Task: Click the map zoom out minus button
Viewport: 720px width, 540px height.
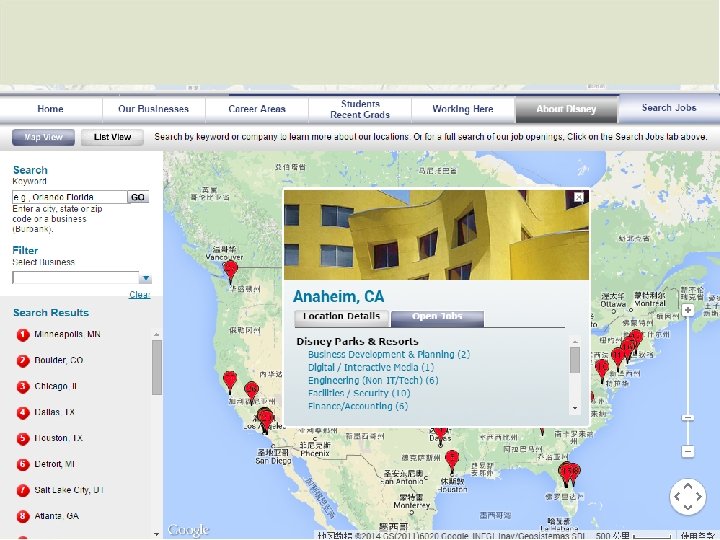Action: [x=687, y=451]
